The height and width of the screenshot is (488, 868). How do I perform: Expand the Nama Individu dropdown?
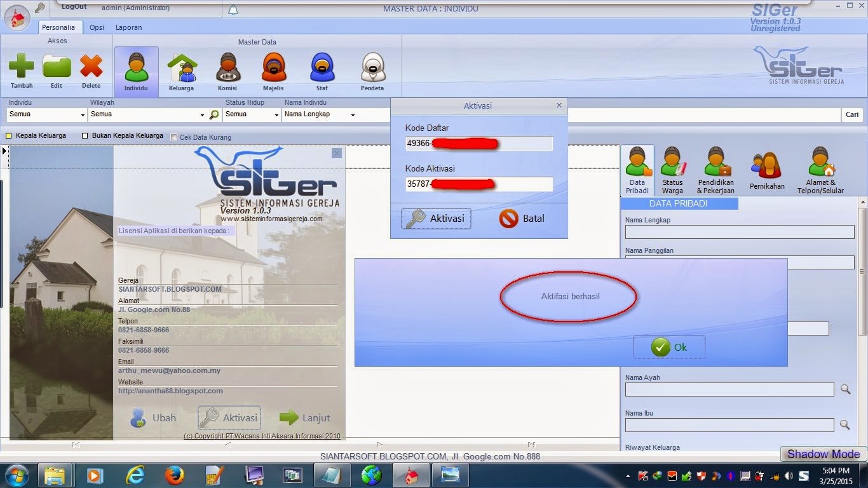tap(353, 115)
